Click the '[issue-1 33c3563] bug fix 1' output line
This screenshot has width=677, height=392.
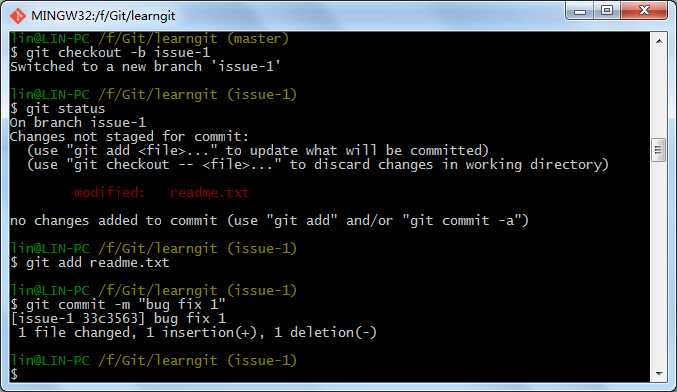click(118, 319)
